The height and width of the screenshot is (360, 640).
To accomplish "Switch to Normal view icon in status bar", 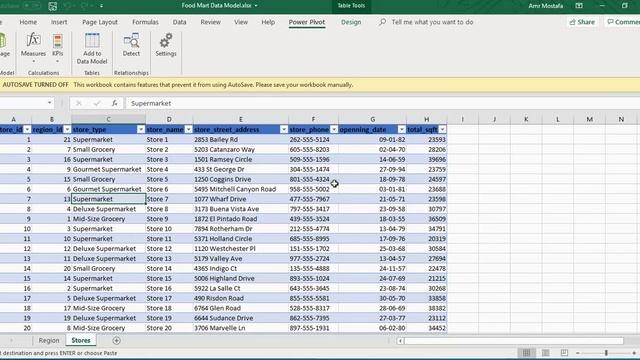I will (527, 353).
